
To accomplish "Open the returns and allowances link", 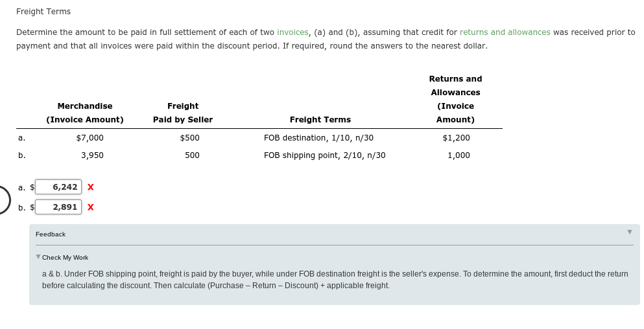I will coord(505,32).
